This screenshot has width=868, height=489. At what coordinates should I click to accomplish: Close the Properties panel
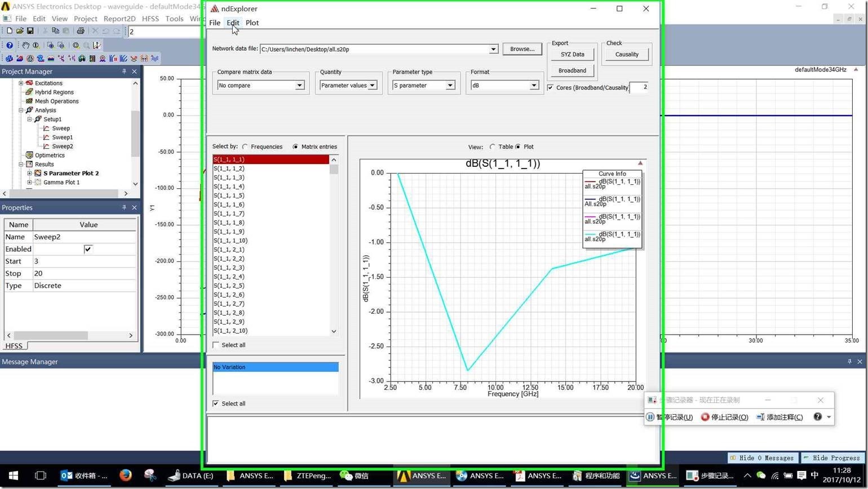[134, 207]
